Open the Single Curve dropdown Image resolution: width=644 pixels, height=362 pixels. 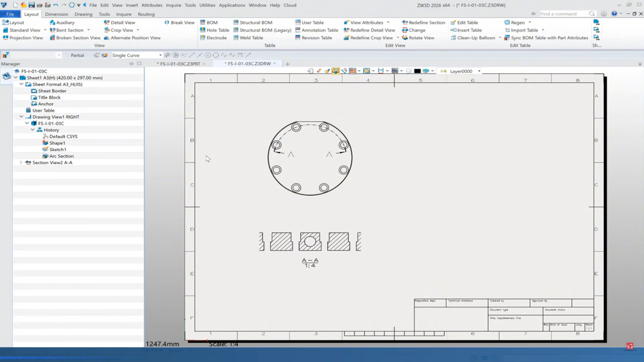tap(160, 55)
